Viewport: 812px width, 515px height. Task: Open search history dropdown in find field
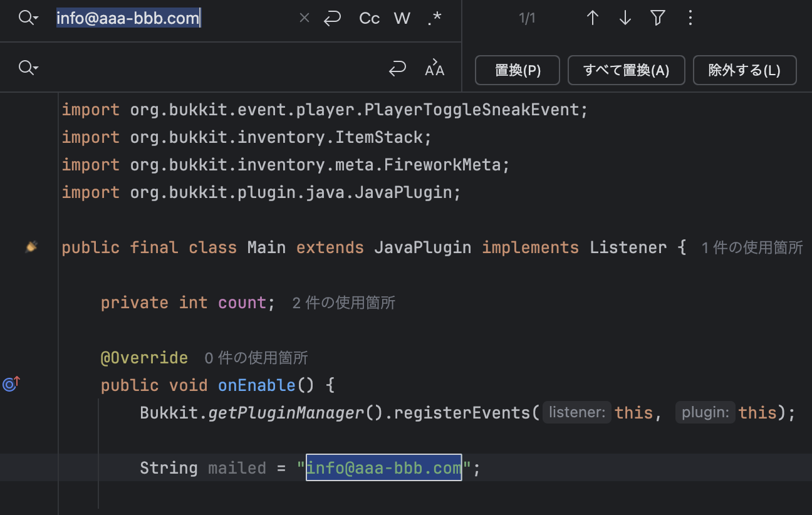pos(28,18)
